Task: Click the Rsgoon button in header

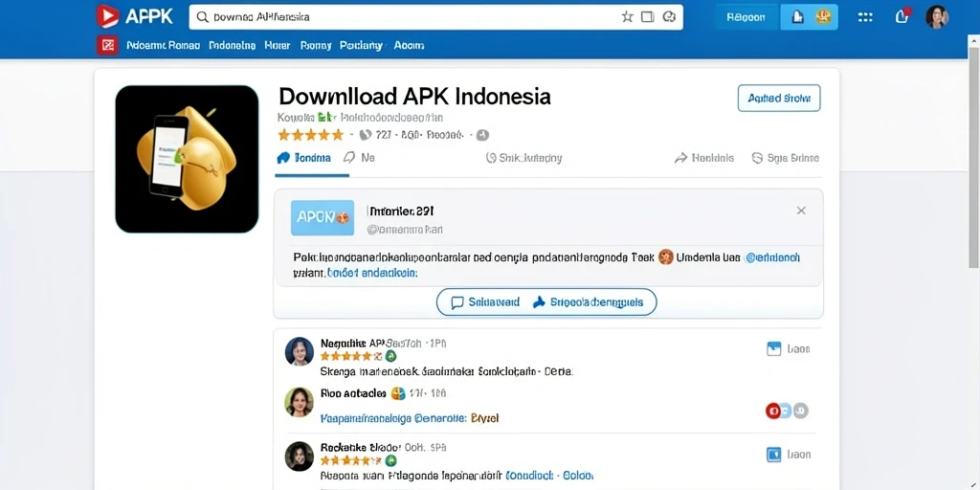Action: (x=746, y=17)
